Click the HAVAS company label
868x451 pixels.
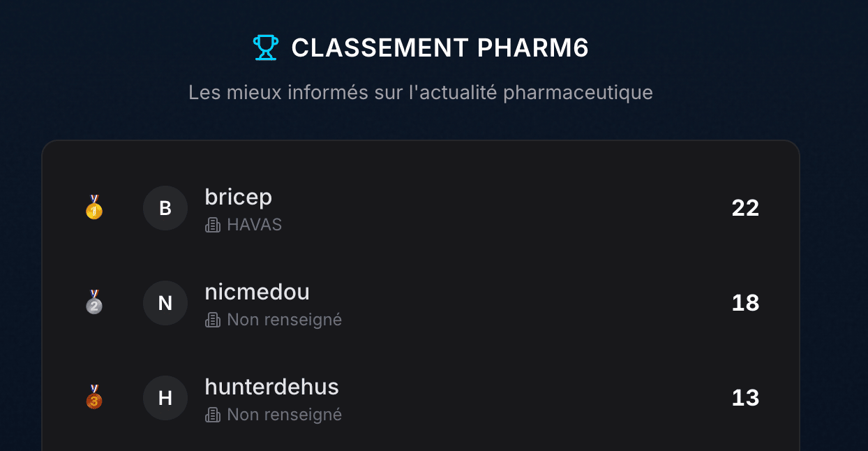click(255, 225)
